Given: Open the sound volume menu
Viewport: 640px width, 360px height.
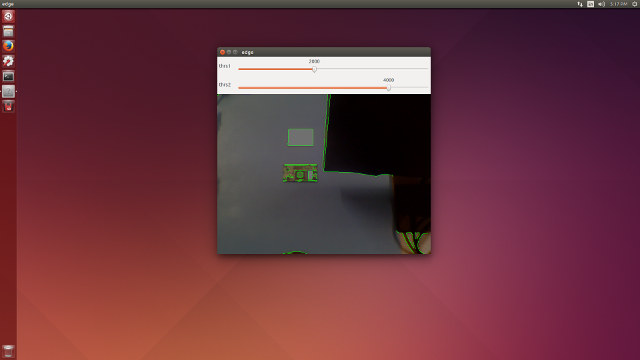Looking at the screenshot, I should 602,4.
